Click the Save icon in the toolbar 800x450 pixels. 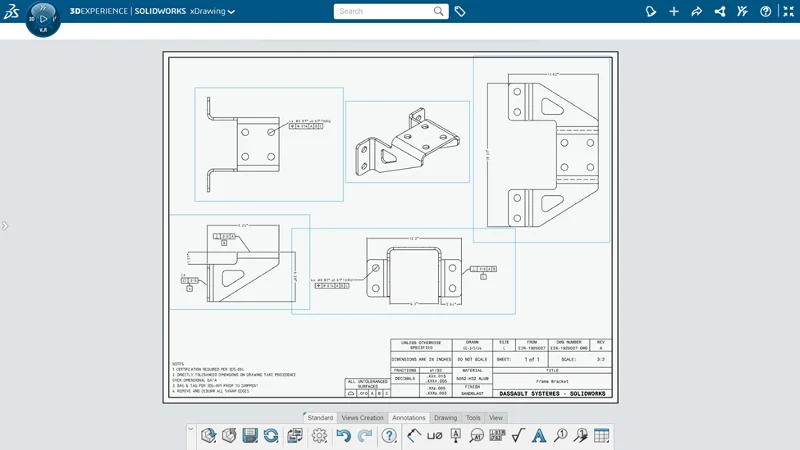249,436
